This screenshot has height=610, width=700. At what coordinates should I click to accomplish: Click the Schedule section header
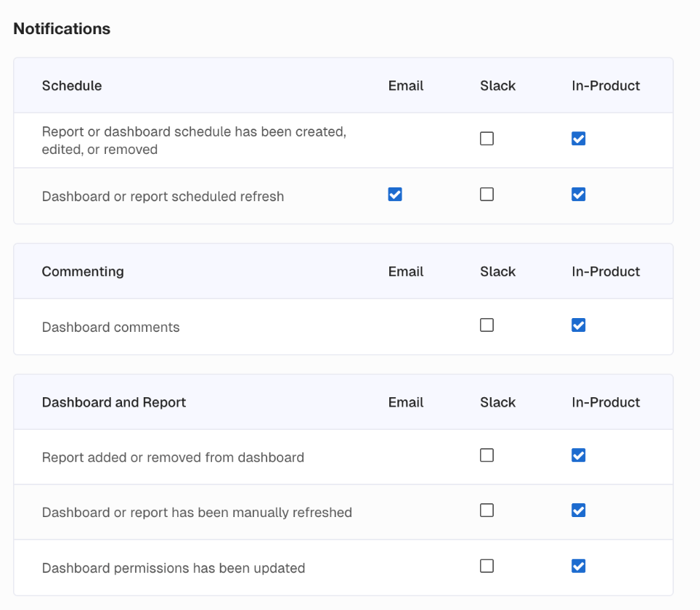point(72,86)
